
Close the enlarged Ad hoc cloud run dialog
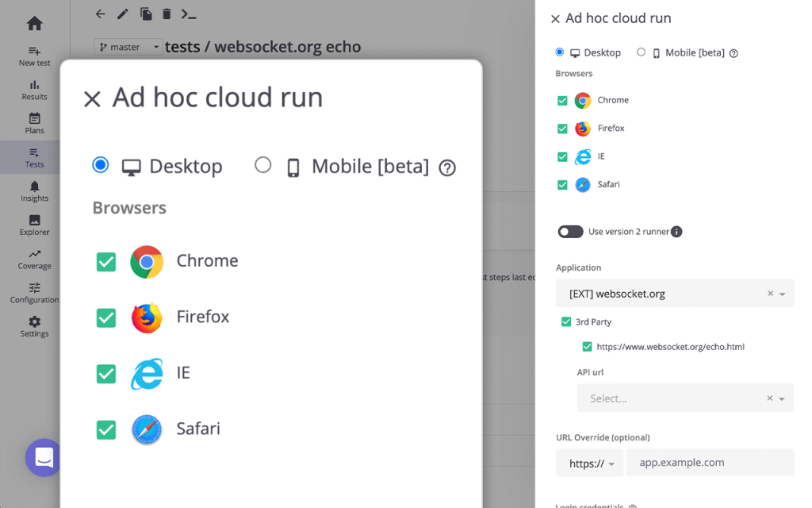pyautogui.click(x=92, y=99)
